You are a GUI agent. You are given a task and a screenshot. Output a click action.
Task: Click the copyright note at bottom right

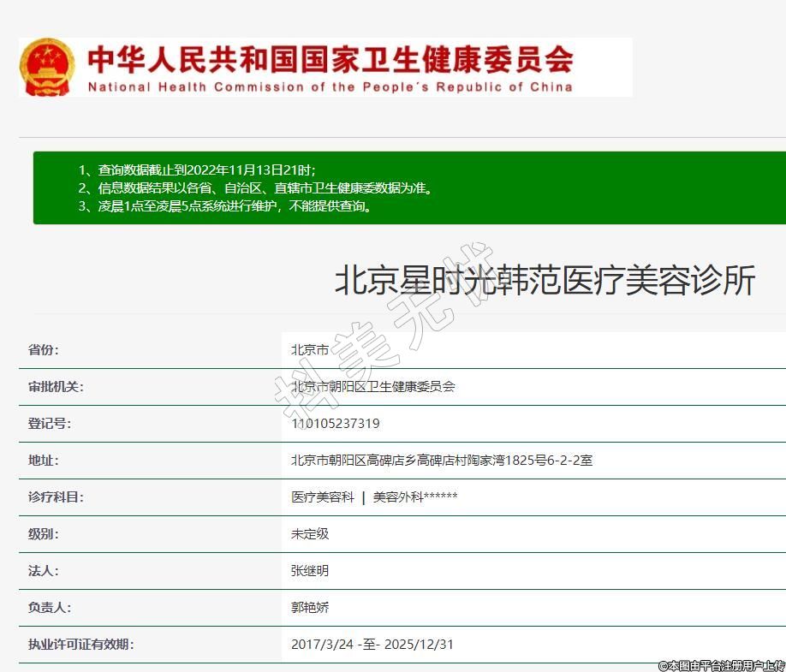(x=721, y=665)
